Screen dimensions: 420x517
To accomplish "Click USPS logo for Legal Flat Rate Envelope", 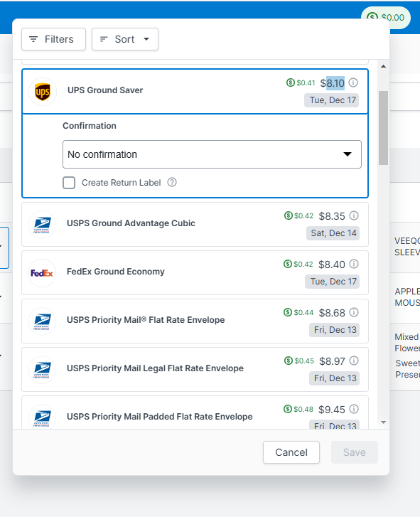I will point(42,370).
